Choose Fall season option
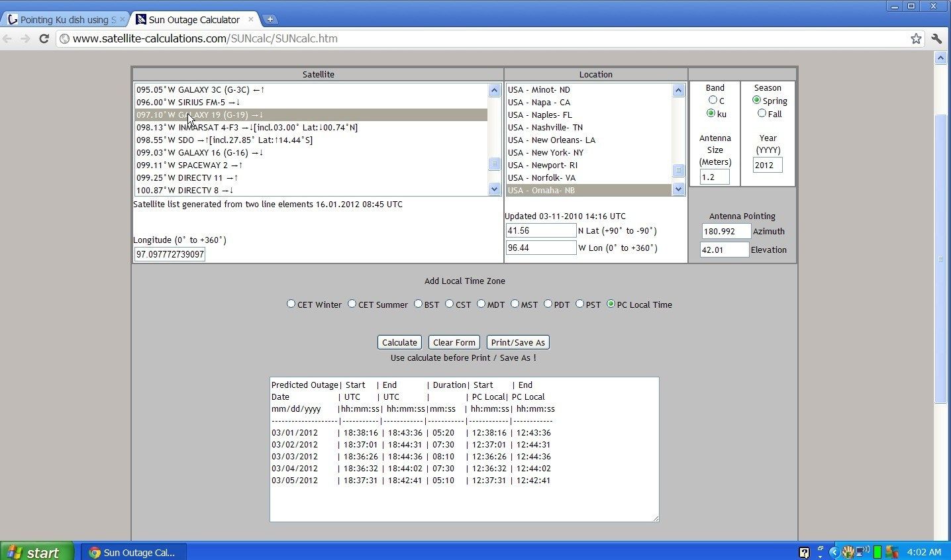Image resolution: width=951 pixels, height=560 pixels. pyautogui.click(x=762, y=113)
